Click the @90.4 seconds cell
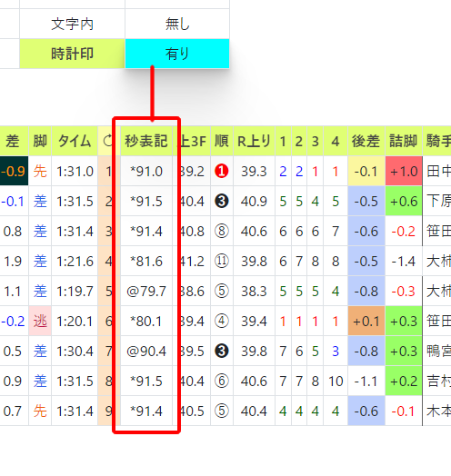The image size is (451, 476). click(146, 352)
